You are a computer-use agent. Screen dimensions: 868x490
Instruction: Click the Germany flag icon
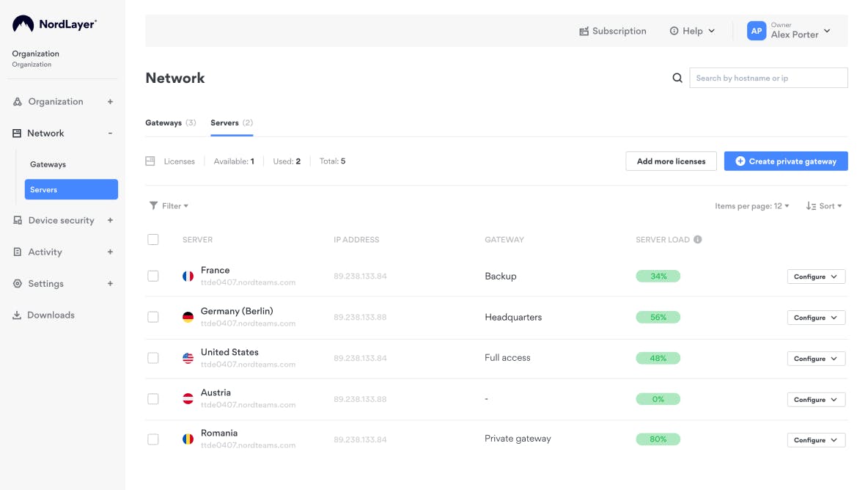pyautogui.click(x=188, y=317)
